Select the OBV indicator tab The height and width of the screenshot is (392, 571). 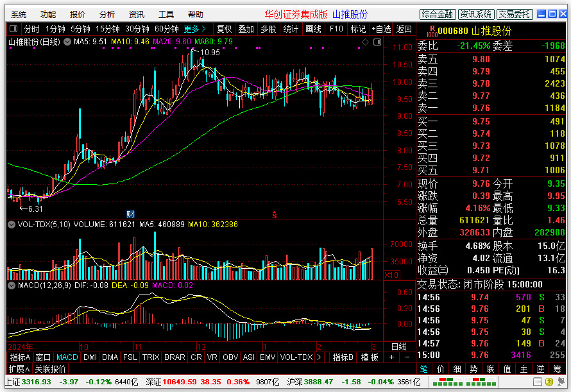230,357
